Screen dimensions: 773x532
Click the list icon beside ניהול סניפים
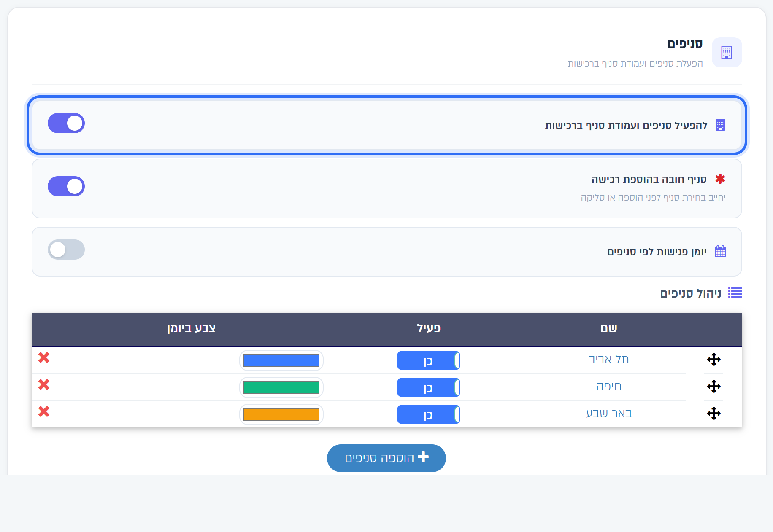[735, 293]
